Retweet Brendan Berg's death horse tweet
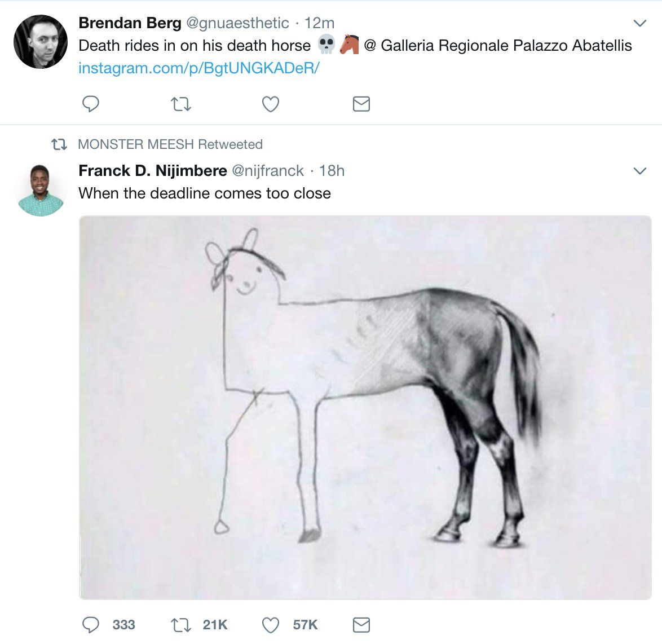Screen dimensions: 662x644 (181, 104)
